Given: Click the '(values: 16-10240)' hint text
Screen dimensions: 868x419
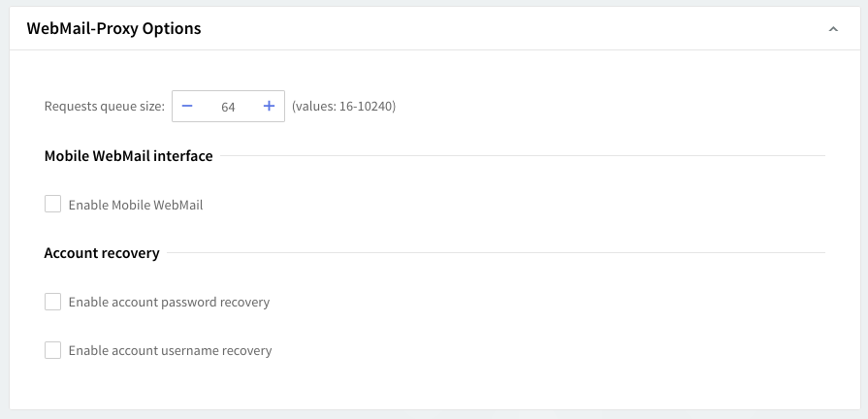Looking at the screenshot, I should [x=343, y=107].
